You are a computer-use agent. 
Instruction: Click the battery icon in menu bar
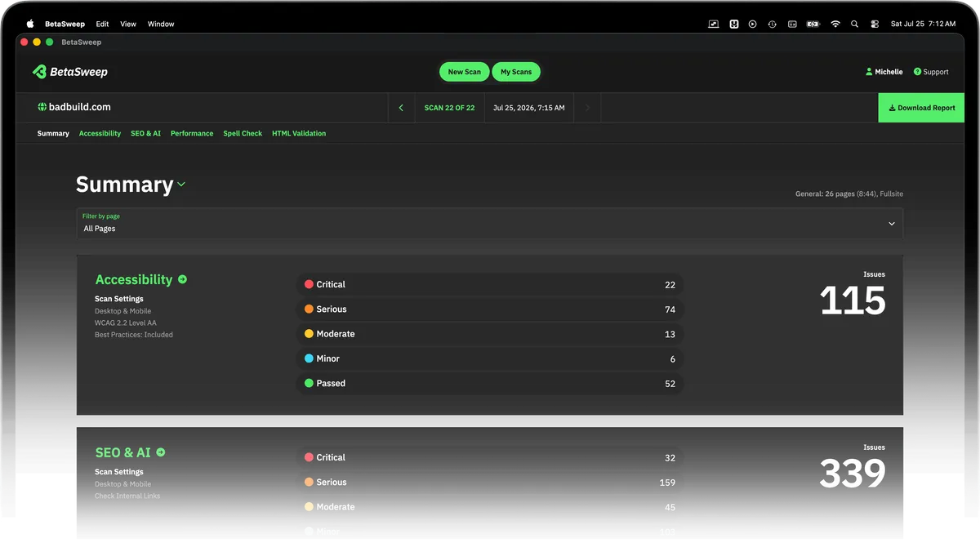(x=813, y=24)
